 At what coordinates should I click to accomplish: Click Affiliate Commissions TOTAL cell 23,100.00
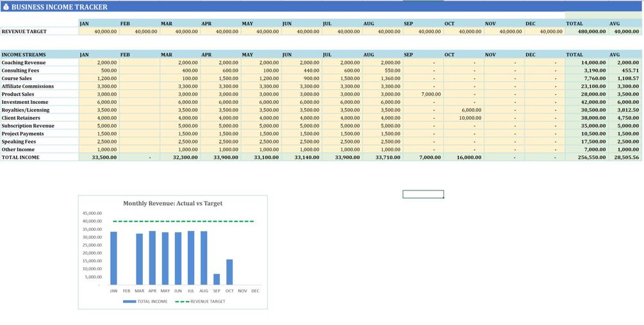585,87
